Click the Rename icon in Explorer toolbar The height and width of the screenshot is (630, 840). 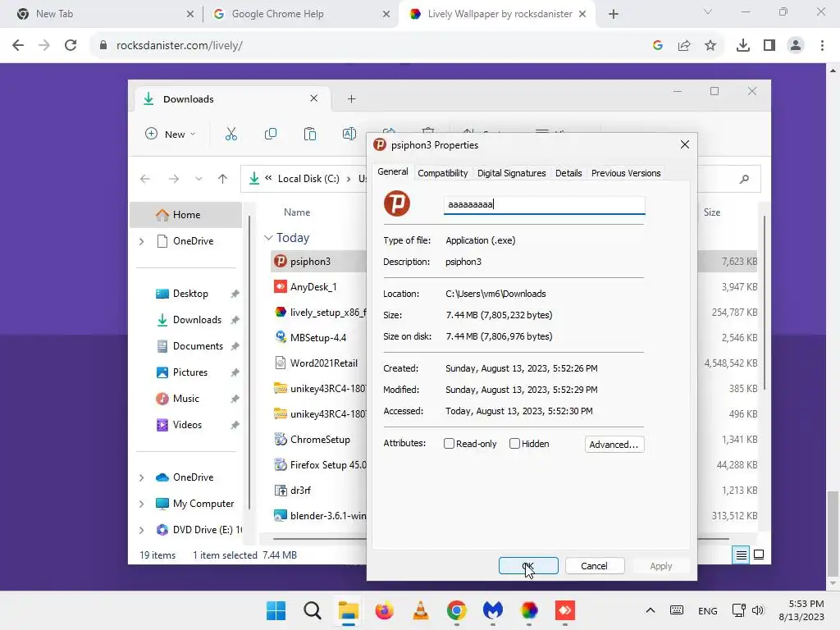(x=349, y=134)
